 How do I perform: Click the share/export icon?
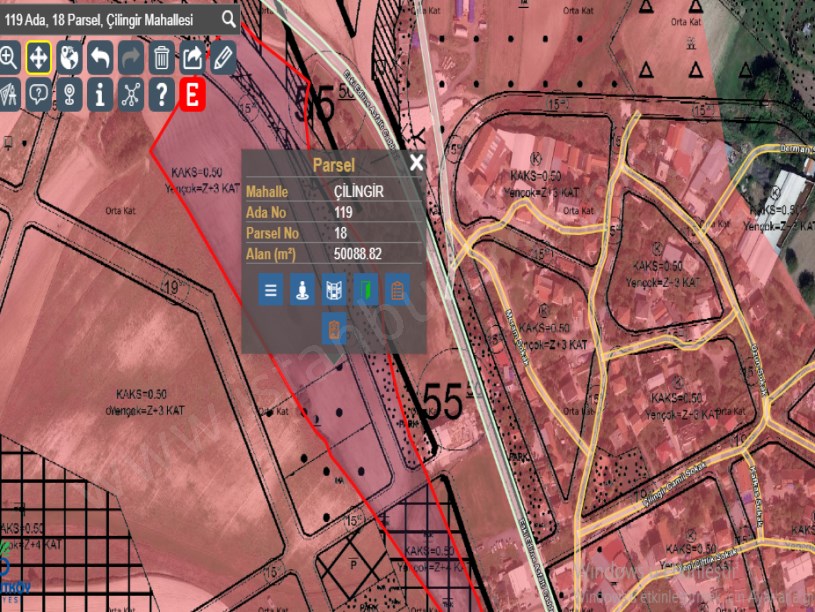(x=192, y=58)
